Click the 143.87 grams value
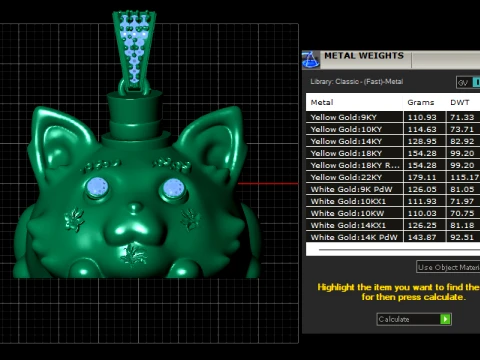Screen dimensions: 480x360 tap(422, 237)
